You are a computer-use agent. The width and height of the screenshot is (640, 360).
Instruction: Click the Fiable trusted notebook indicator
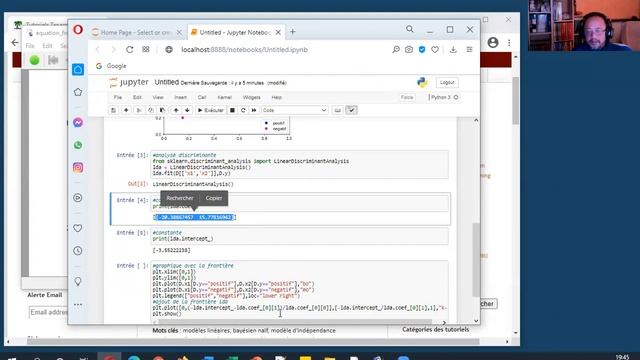(x=407, y=98)
